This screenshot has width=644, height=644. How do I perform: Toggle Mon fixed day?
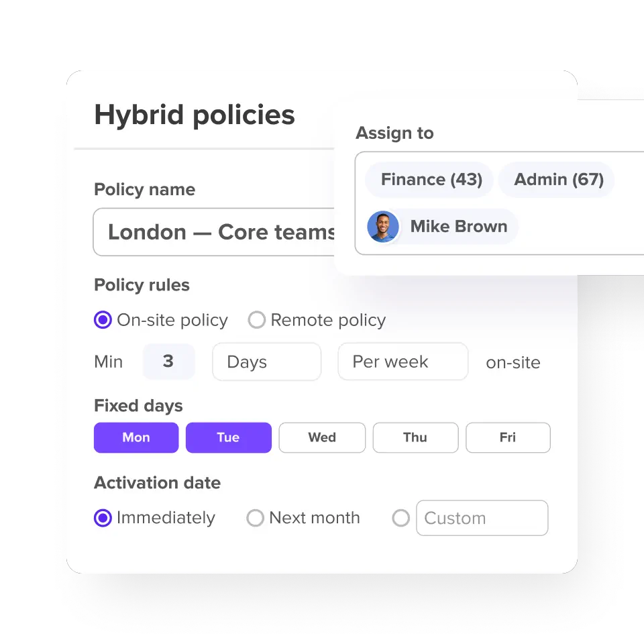click(136, 438)
